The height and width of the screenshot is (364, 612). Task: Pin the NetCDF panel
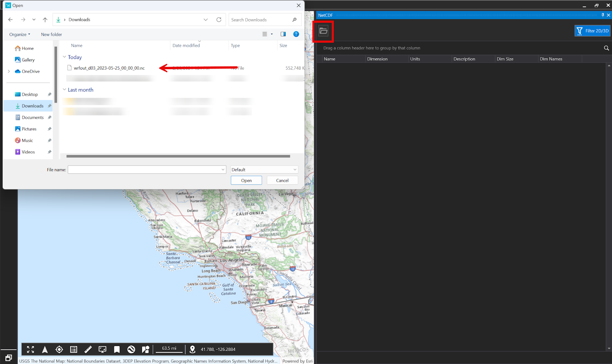[603, 15]
